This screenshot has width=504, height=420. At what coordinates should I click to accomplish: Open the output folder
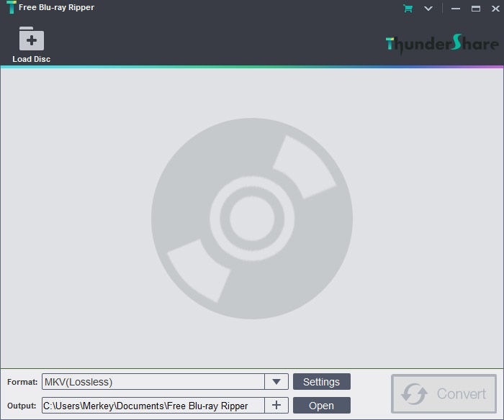coord(322,406)
